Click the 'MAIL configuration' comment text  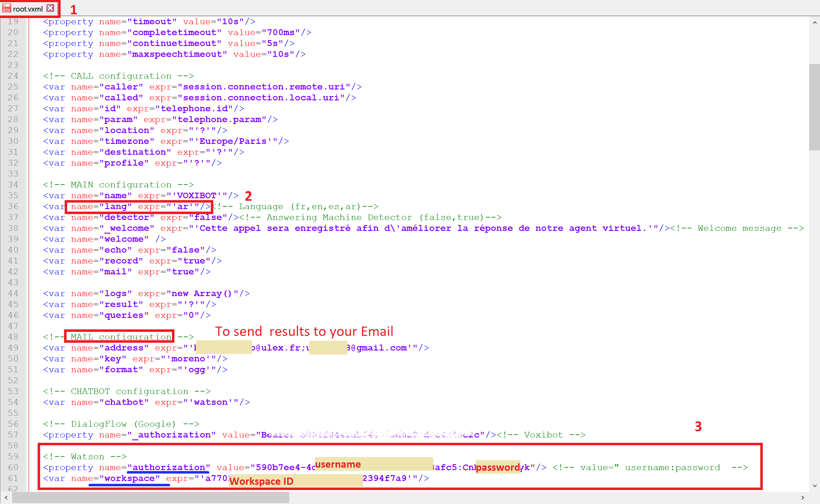click(121, 337)
